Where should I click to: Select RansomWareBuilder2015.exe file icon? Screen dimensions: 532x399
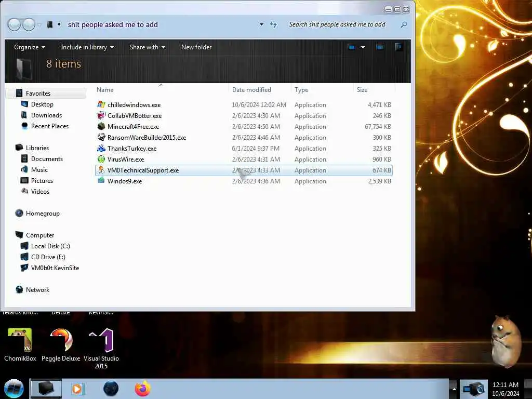[x=101, y=137]
